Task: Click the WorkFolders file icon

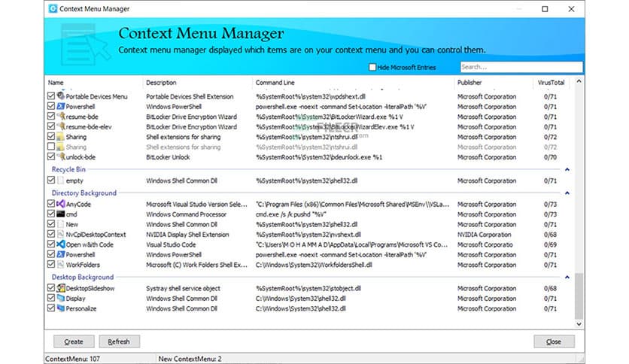Action: [x=61, y=264]
